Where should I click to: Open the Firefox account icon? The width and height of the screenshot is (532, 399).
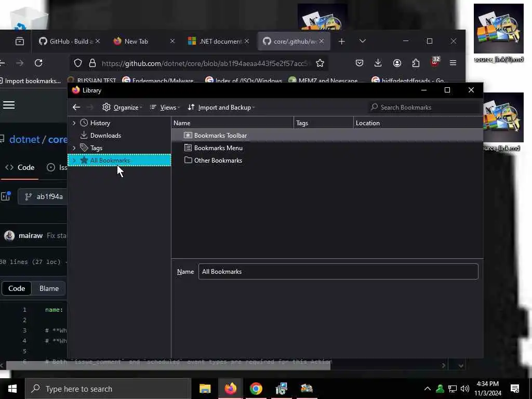tap(397, 63)
